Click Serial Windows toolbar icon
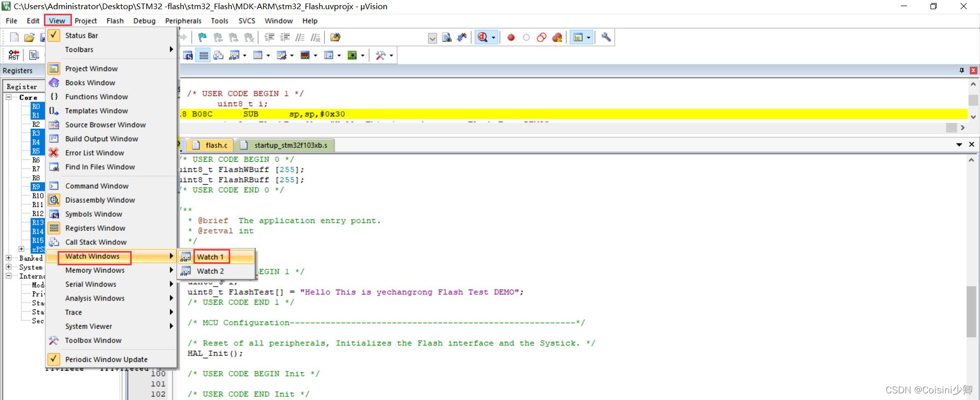Image resolution: width=980 pixels, height=400 pixels. pos(281,55)
